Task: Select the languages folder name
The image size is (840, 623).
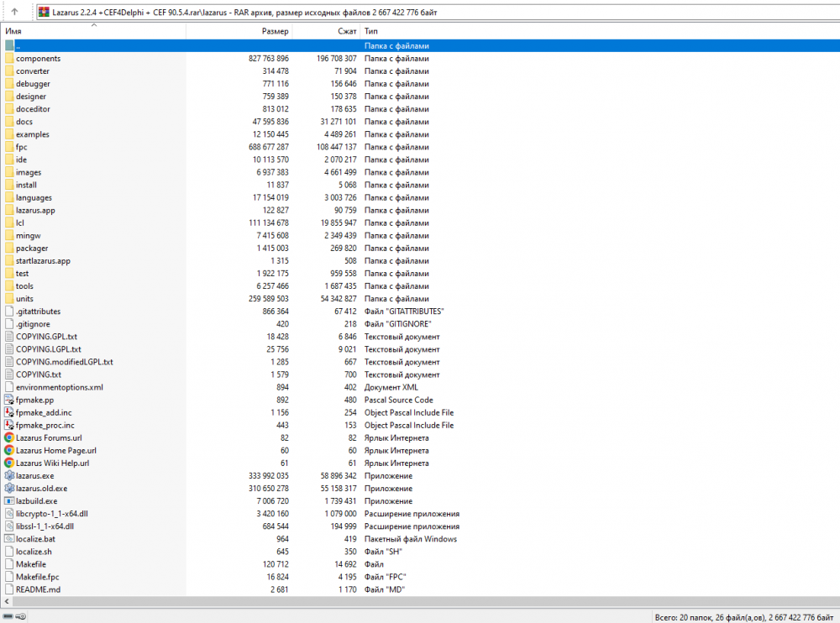Action: [34, 197]
